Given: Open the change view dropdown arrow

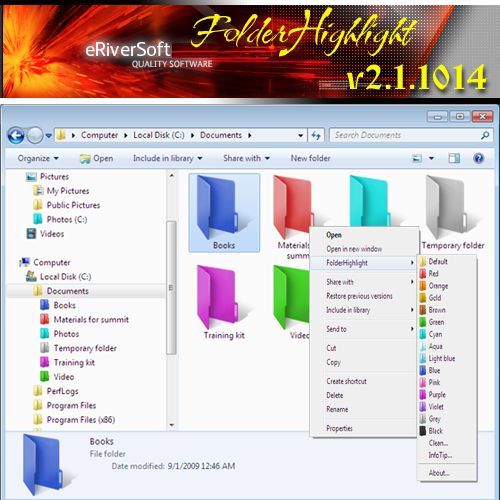Looking at the screenshot, I should coord(431,158).
